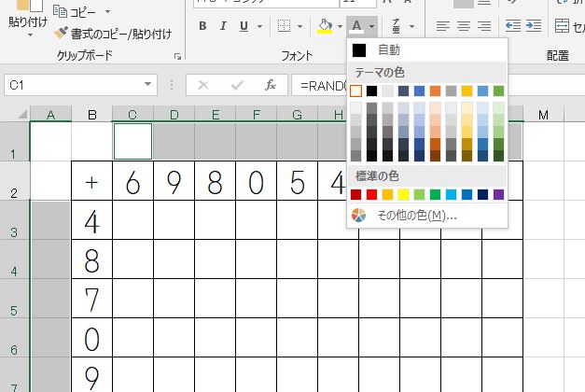Select standard purple color swatch
The image size is (585, 392).
click(498, 194)
